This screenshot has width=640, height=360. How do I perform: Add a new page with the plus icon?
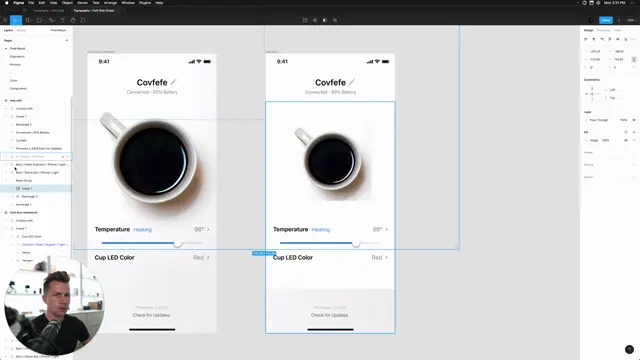point(67,40)
